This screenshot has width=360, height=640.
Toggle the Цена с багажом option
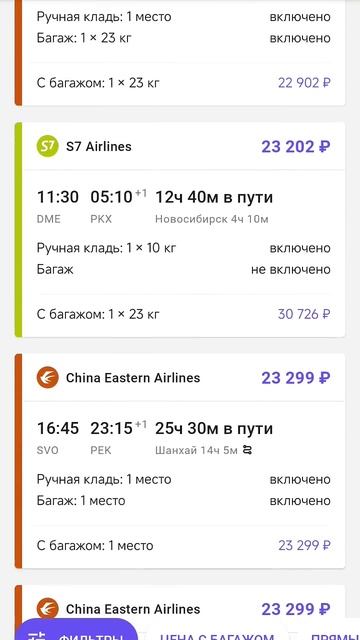click(217, 637)
